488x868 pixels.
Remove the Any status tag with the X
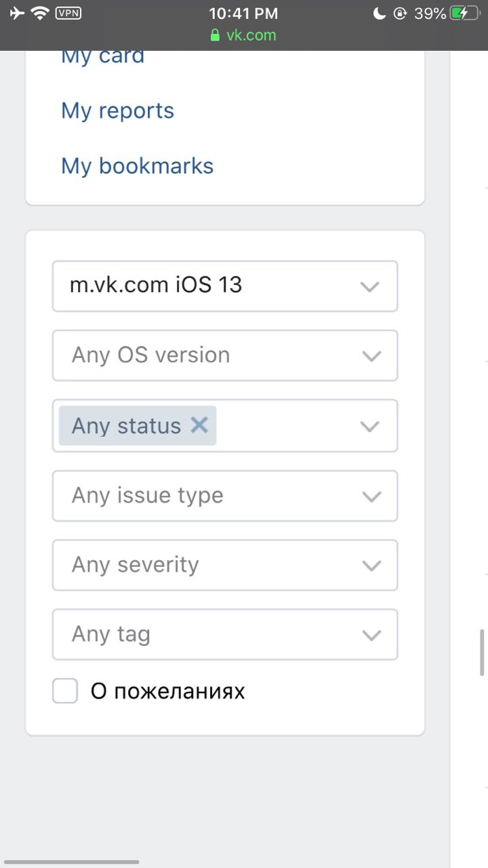tap(199, 425)
